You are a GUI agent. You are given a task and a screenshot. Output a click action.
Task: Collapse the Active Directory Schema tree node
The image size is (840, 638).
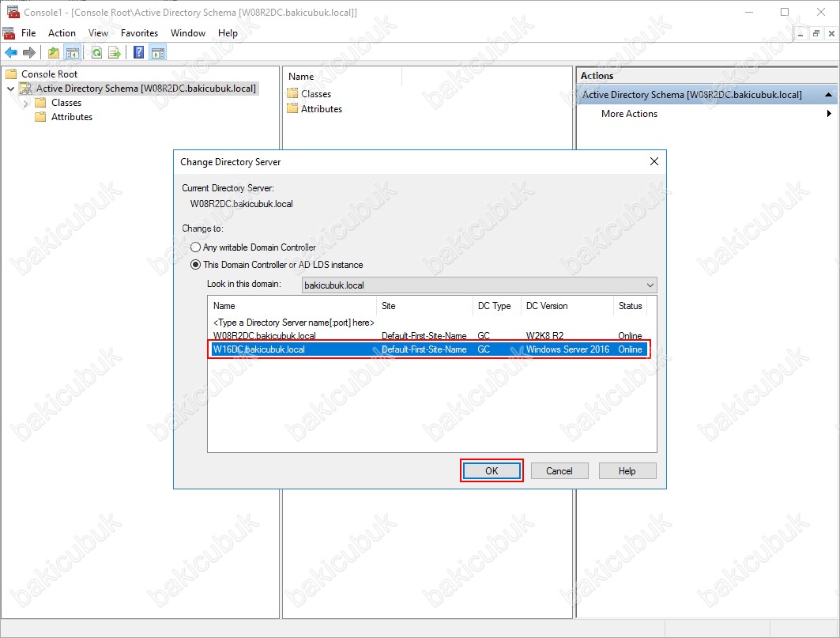(x=10, y=89)
